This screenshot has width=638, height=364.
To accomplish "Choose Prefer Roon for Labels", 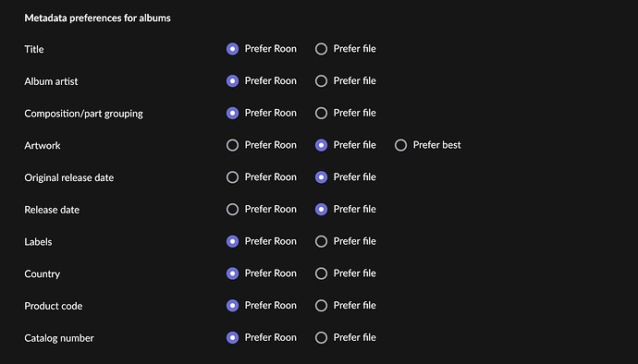I will coord(232,241).
